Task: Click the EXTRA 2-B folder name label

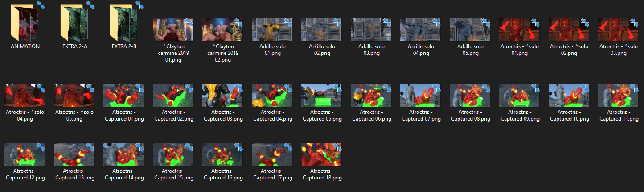Action: 124,46
